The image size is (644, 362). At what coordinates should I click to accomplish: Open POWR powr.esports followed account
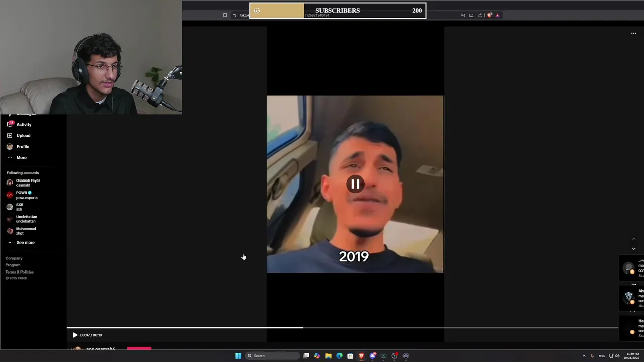[22, 195]
